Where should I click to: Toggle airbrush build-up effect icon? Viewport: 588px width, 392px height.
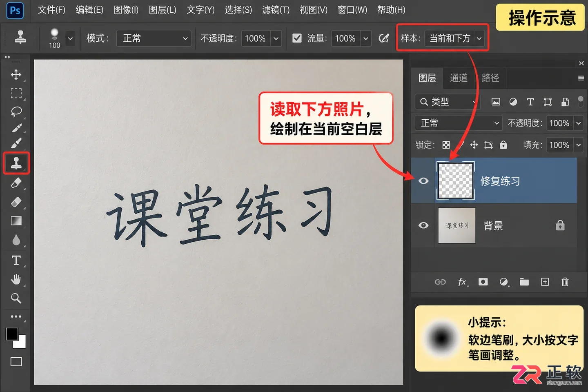(384, 38)
